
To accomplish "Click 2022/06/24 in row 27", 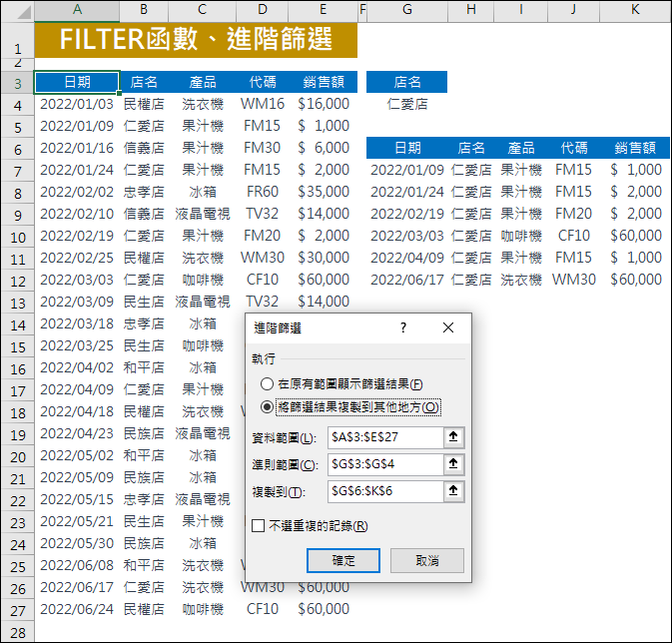I will click(x=77, y=610).
